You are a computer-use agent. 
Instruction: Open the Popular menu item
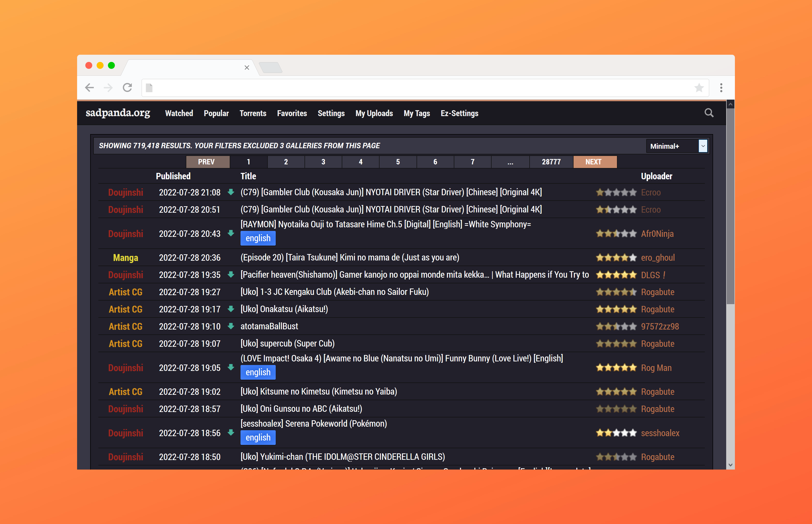(x=216, y=113)
